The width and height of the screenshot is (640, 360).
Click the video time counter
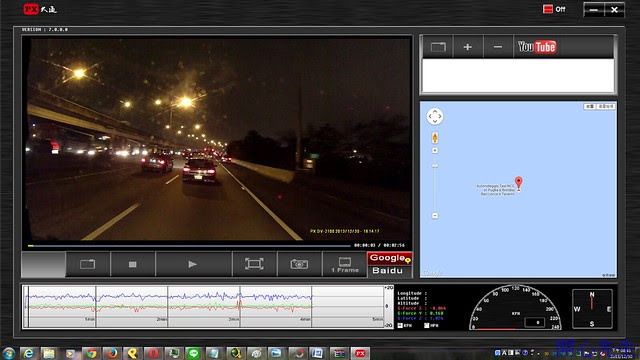coord(379,245)
